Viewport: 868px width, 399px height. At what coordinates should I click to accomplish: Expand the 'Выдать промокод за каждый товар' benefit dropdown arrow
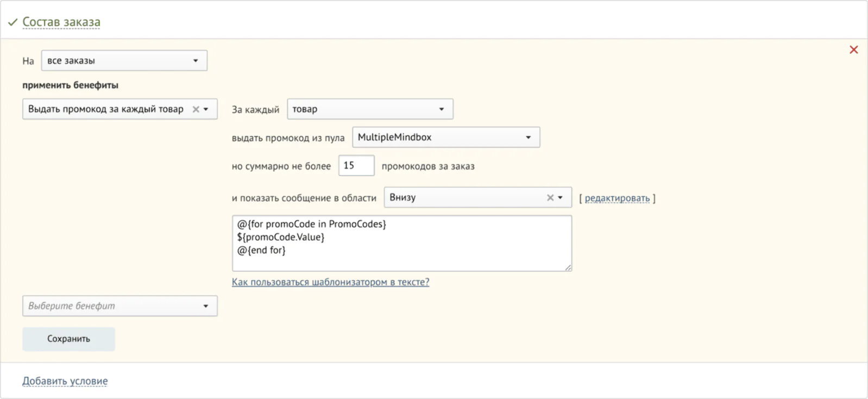(x=206, y=109)
